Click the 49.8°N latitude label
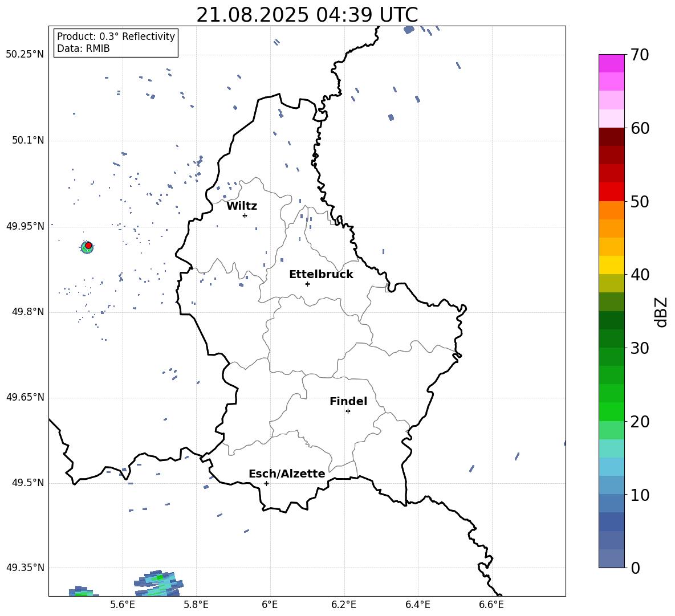The width and height of the screenshot is (675, 616). point(28,312)
